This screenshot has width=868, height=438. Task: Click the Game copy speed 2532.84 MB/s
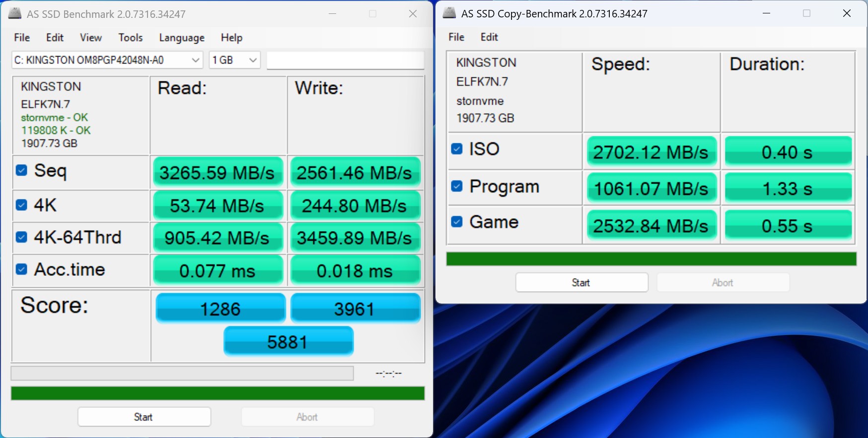(651, 225)
